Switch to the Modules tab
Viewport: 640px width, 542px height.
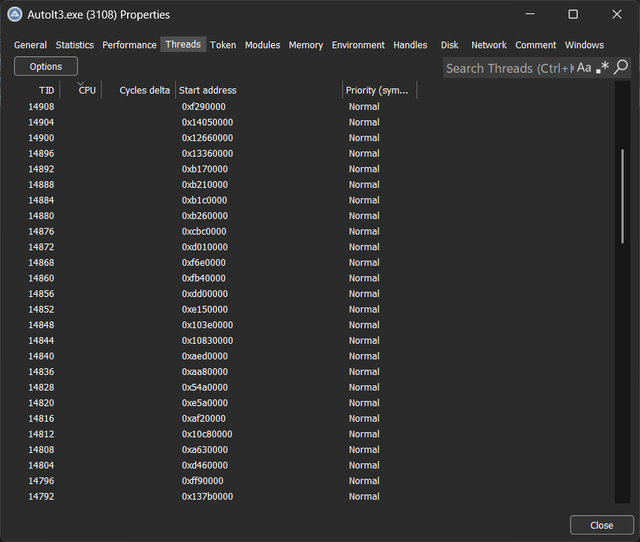pyautogui.click(x=262, y=45)
